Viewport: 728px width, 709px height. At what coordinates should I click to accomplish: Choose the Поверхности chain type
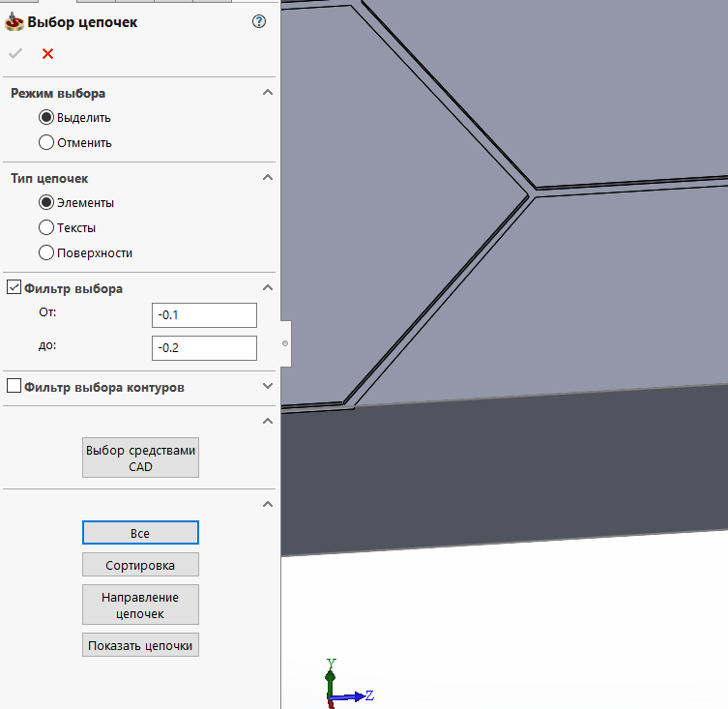click(x=46, y=252)
